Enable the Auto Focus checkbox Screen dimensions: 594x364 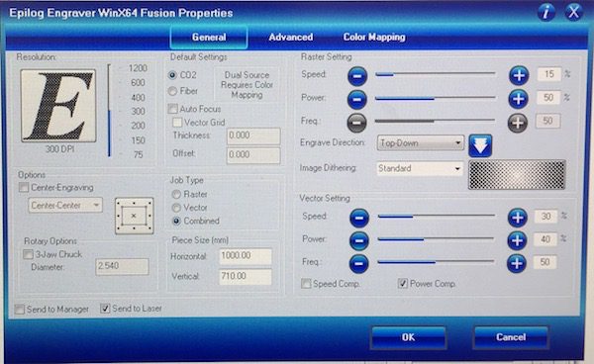[x=172, y=109]
